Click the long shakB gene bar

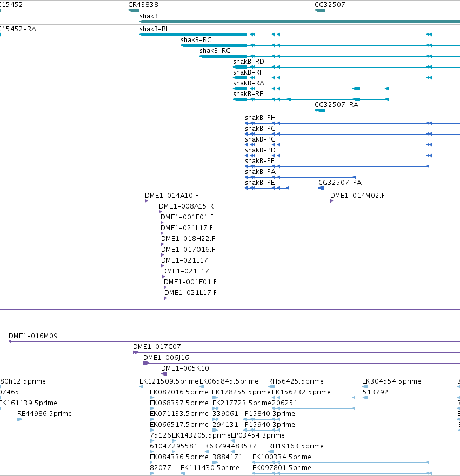[299, 22]
